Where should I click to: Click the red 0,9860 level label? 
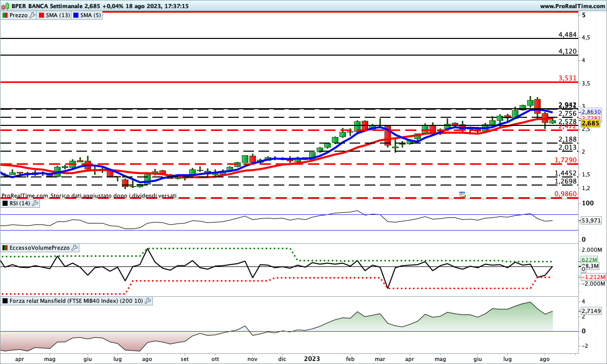566,194
